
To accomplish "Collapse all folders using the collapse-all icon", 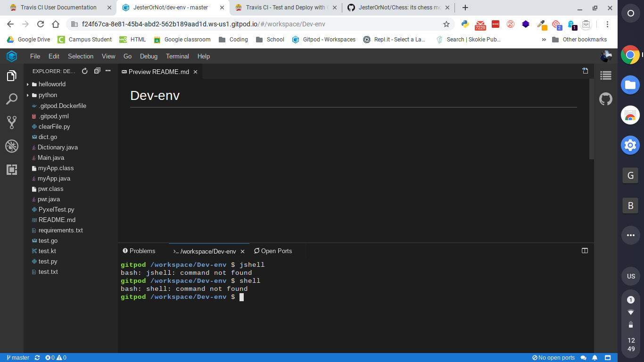I will point(97,70).
